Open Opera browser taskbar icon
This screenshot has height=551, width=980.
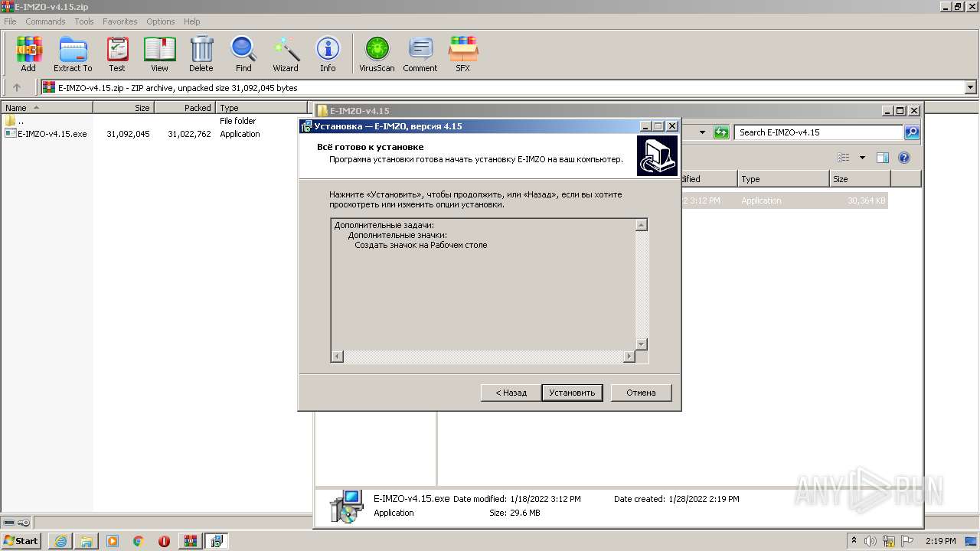(x=164, y=541)
